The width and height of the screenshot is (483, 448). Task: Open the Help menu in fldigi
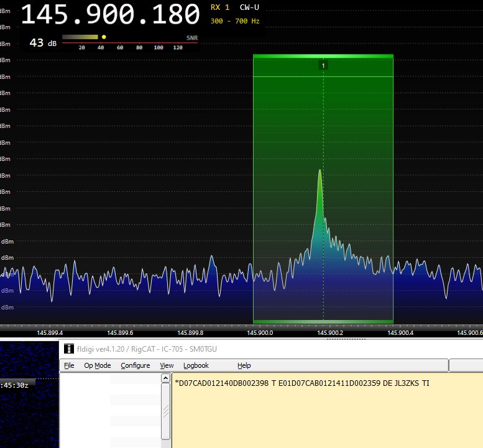point(244,365)
